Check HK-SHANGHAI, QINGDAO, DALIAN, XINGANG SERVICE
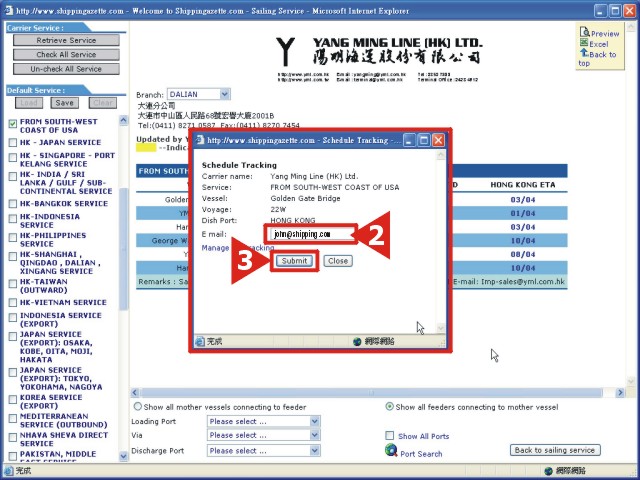This screenshot has height=480, width=640. 13,256
